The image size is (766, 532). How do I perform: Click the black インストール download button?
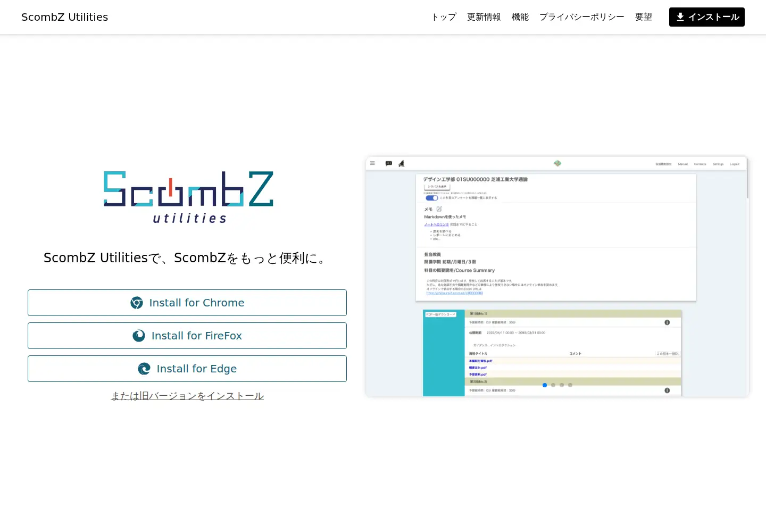707,17
